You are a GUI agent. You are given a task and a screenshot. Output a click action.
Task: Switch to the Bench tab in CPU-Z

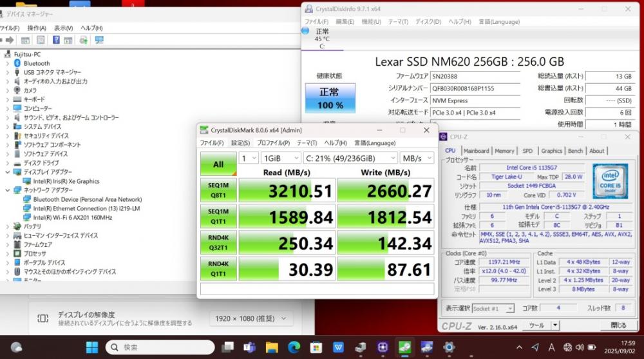[575, 151]
